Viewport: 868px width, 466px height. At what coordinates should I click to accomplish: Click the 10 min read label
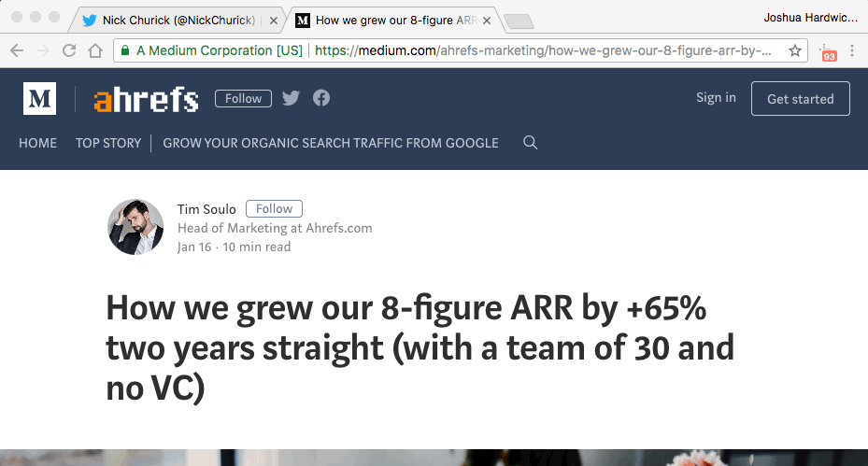(256, 247)
